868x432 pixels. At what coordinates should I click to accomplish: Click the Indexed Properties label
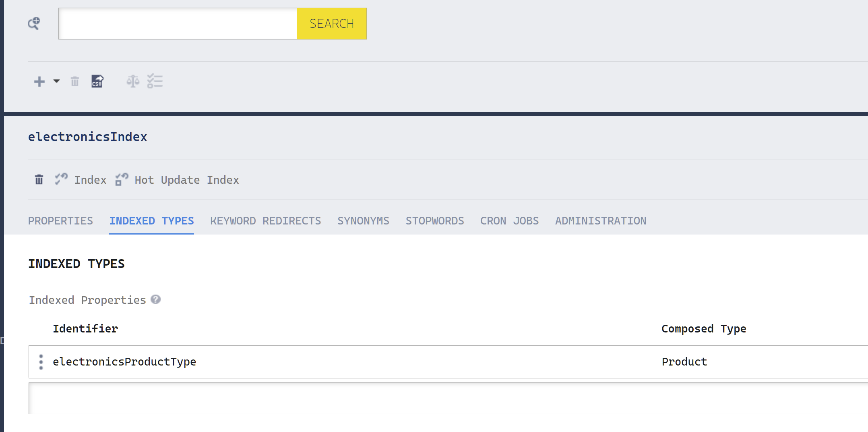87,300
